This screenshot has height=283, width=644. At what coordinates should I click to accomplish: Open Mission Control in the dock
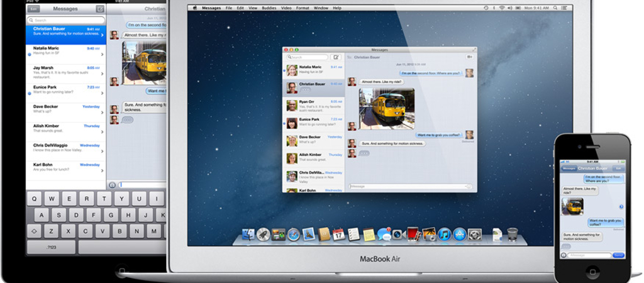point(279,235)
